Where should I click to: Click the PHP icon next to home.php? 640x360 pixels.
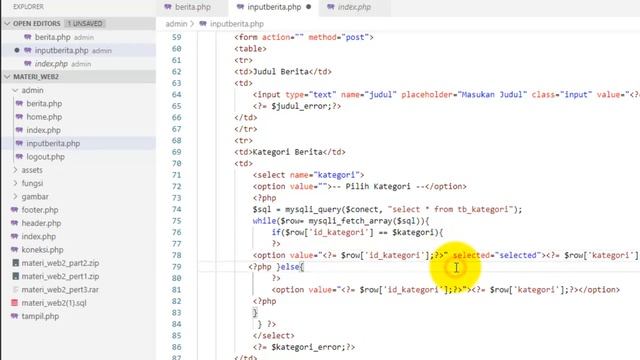(19, 117)
